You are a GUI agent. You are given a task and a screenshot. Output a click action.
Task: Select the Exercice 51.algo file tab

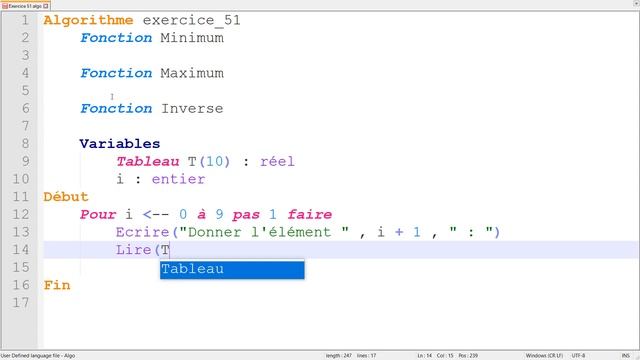[26, 6]
